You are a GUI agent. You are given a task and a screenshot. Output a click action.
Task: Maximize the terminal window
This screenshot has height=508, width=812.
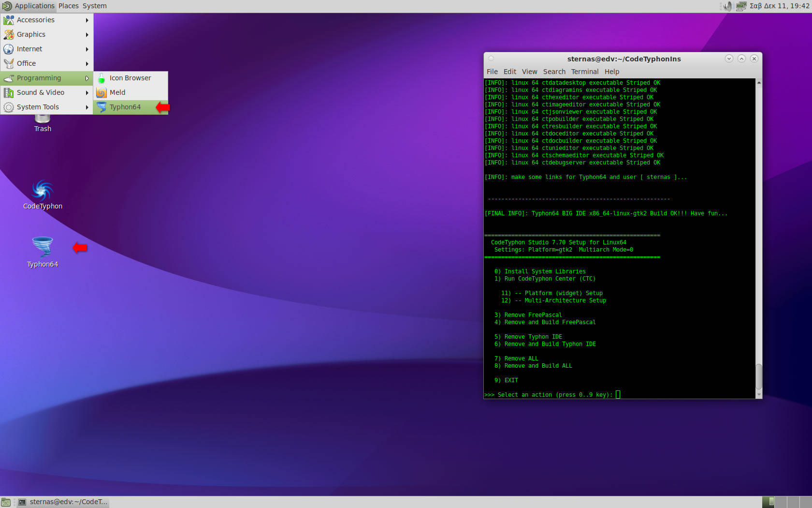(x=741, y=59)
